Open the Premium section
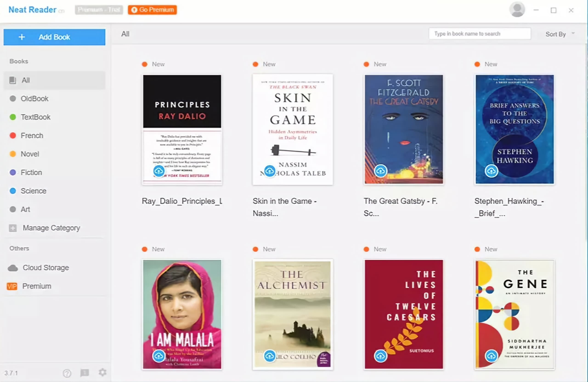Viewport: 588px width, 382px height. [54, 286]
